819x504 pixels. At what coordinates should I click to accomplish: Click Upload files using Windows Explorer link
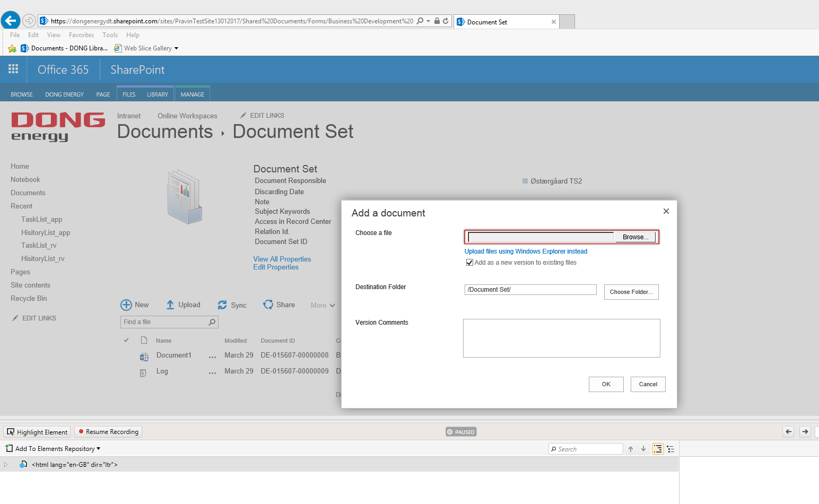point(526,251)
